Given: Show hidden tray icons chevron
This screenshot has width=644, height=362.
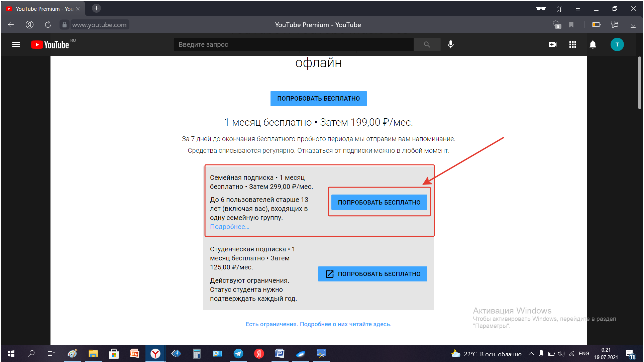Looking at the screenshot, I should tap(531, 354).
